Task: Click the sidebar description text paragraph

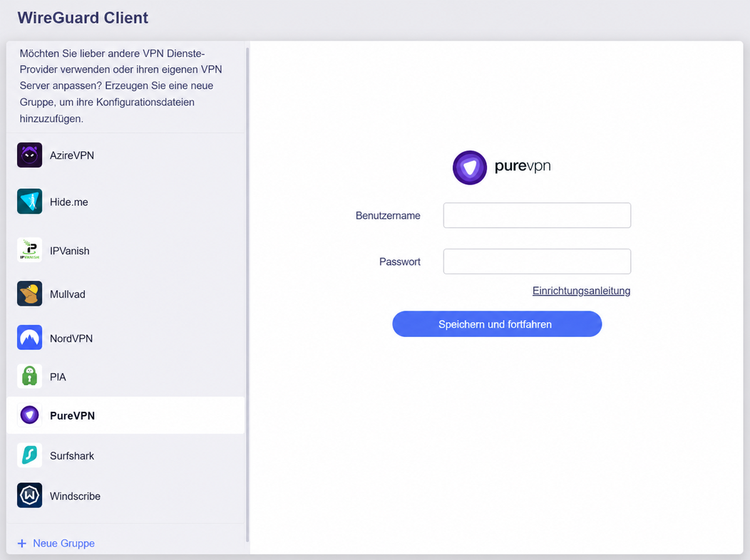Action: [120, 86]
